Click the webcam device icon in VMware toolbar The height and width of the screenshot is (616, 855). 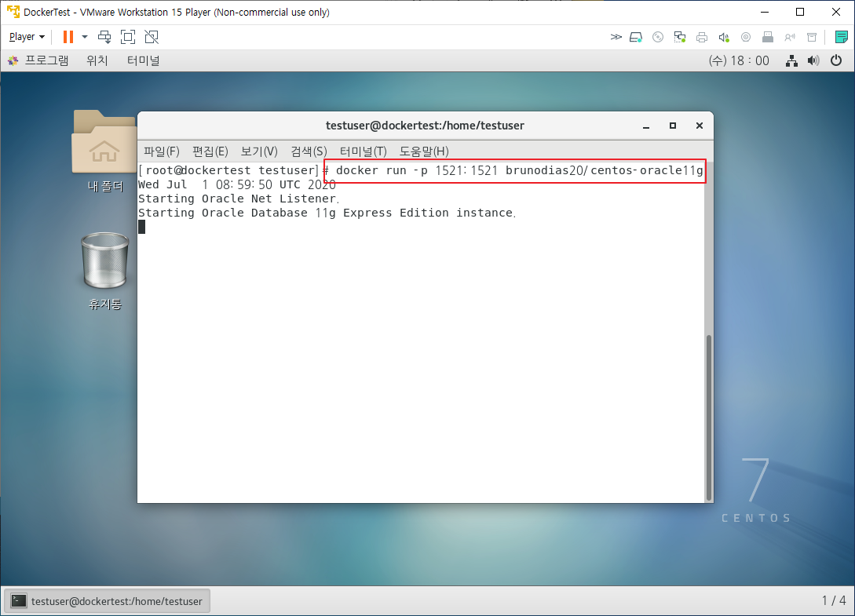[x=746, y=37]
